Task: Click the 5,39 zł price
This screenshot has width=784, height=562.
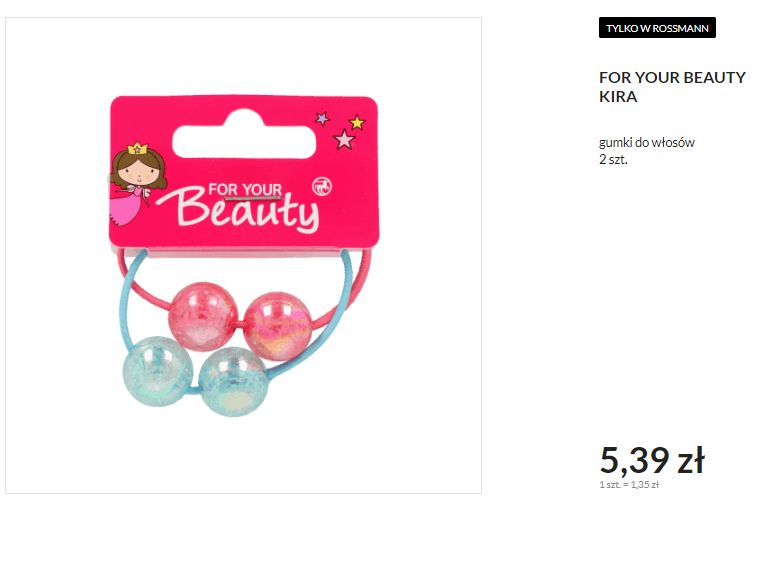Action: tap(651, 460)
